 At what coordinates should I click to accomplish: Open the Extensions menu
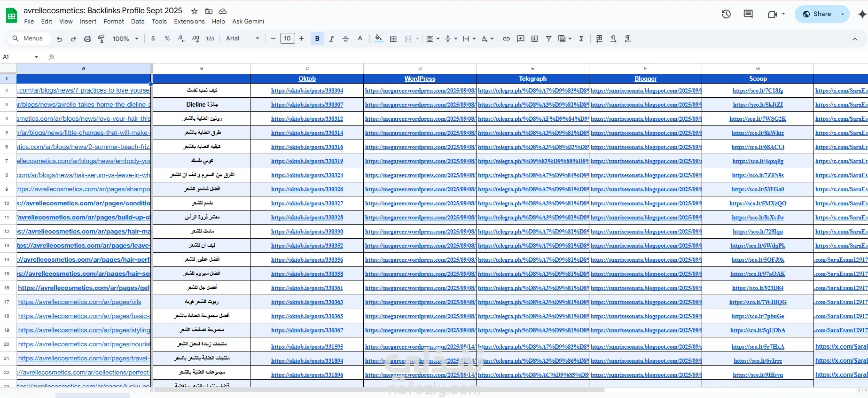pyautogui.click(x=189, y=22)
